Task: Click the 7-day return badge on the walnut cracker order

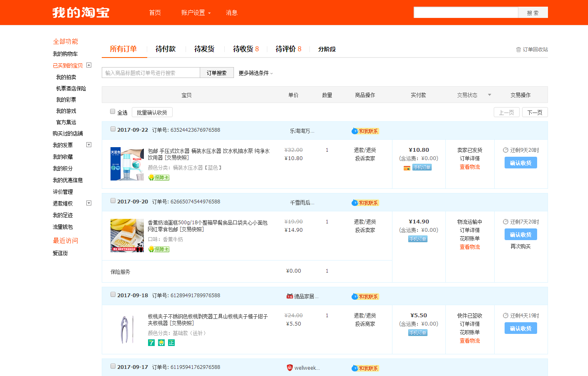Action: click(151, 343)
